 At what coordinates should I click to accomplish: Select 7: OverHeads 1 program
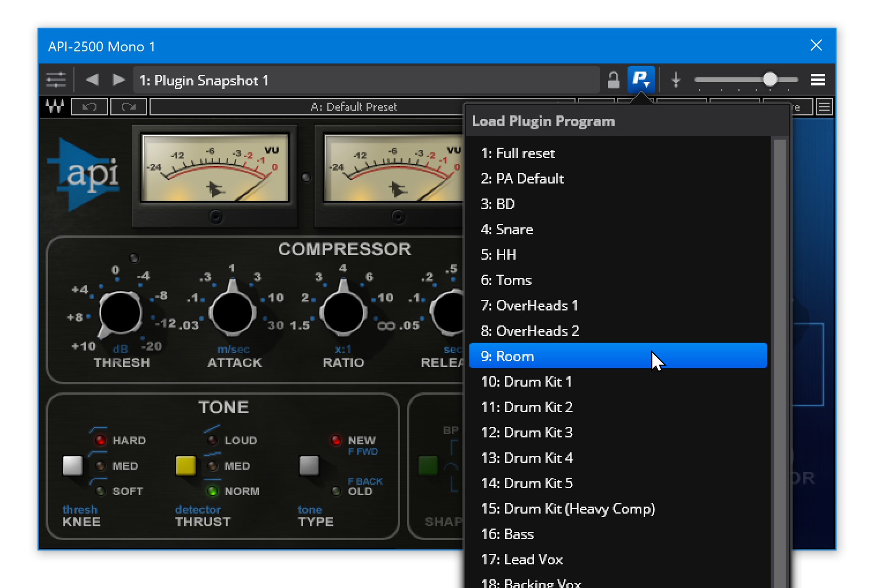click(618, 306)
